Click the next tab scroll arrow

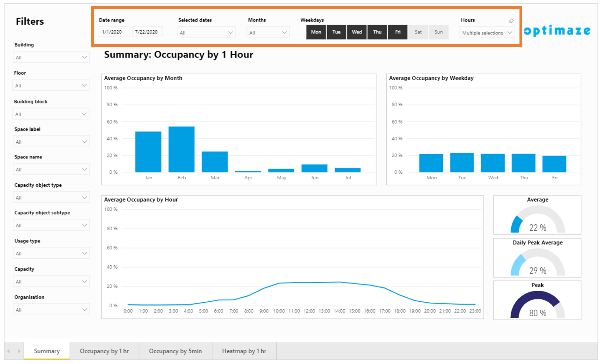point(19,351)
